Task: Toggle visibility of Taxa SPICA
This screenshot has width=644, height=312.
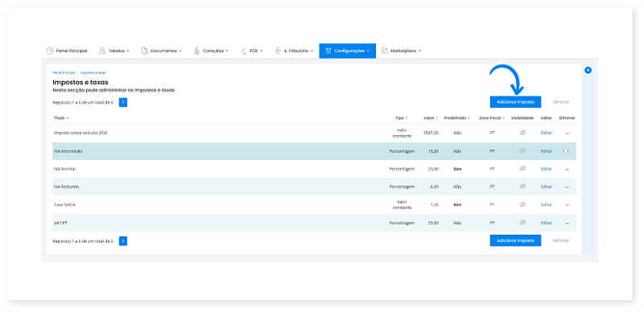Action: [x=522, y=204]
